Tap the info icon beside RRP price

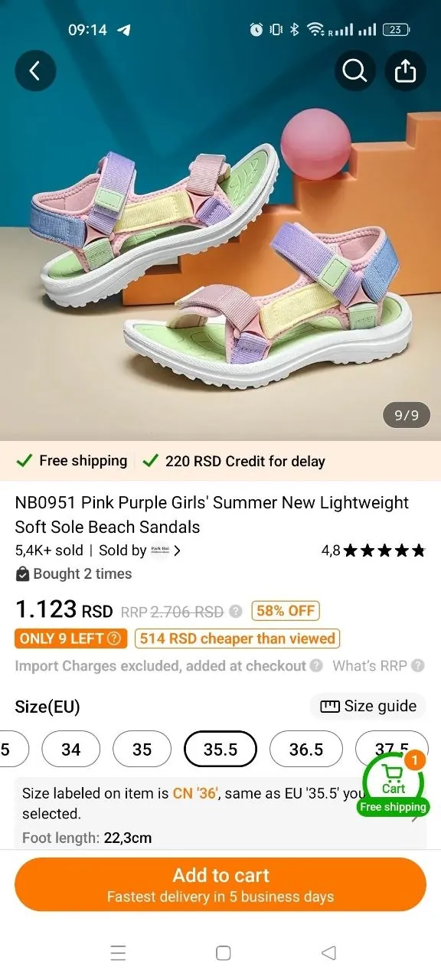click(x=236, y=612)
